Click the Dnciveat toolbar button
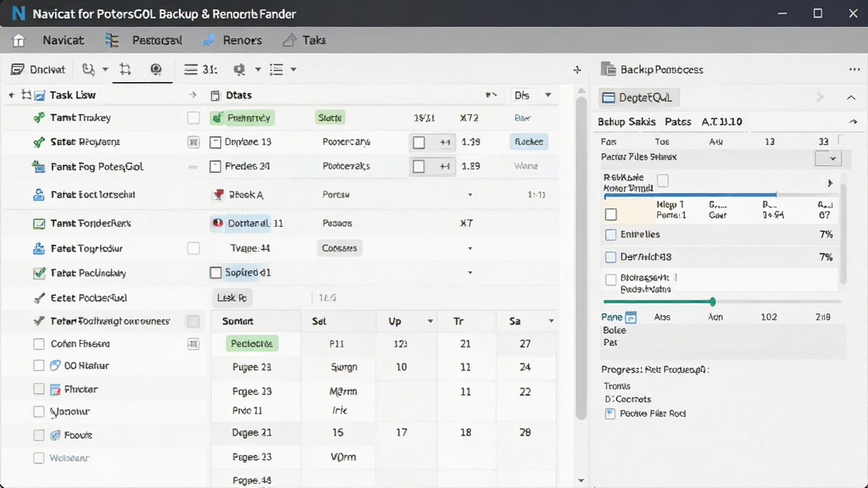The image size is (868, 488). (x=38, y=69)
